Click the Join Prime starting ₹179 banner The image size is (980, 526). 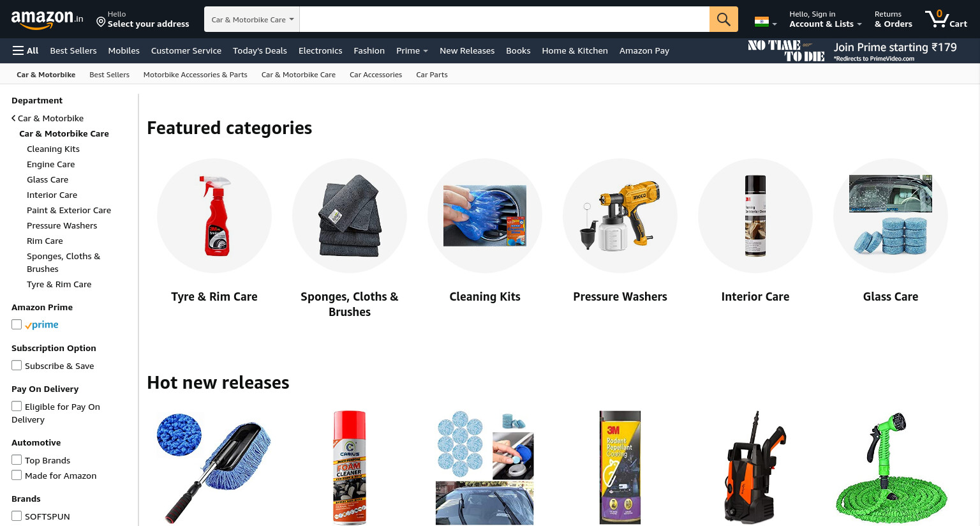pyautogui.click(x=852, y=51)
